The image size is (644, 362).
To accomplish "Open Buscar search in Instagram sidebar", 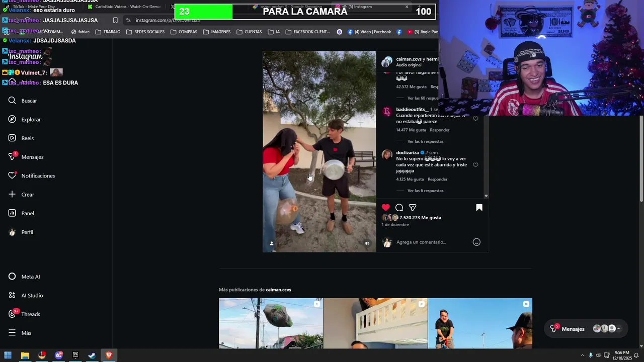I will [x=23, y=101].
